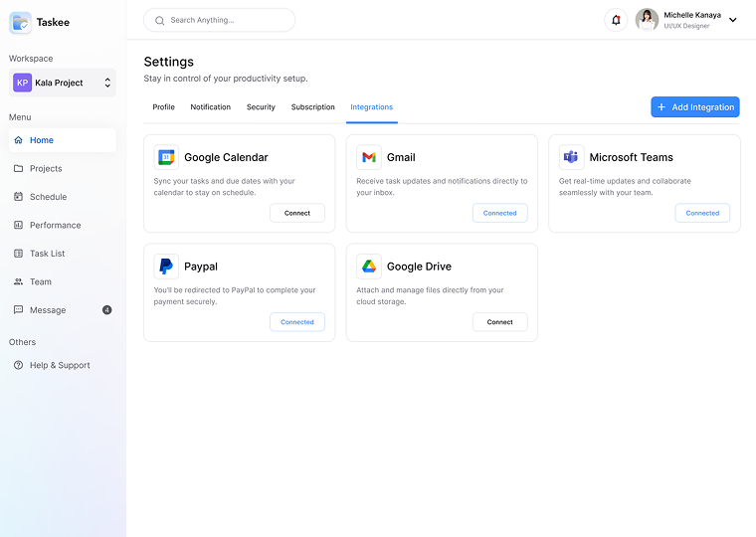Open the Subscription tab

[313, 107]
